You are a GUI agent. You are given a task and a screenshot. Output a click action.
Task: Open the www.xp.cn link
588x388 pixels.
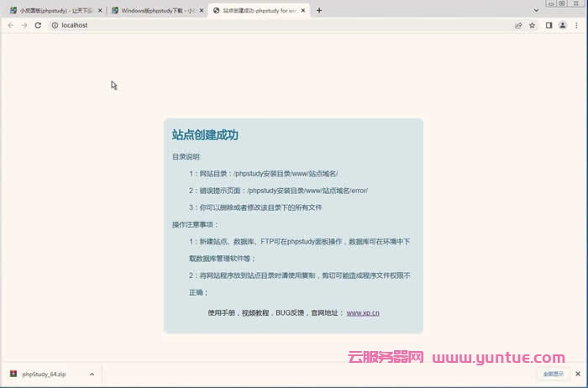click(363, 312)
